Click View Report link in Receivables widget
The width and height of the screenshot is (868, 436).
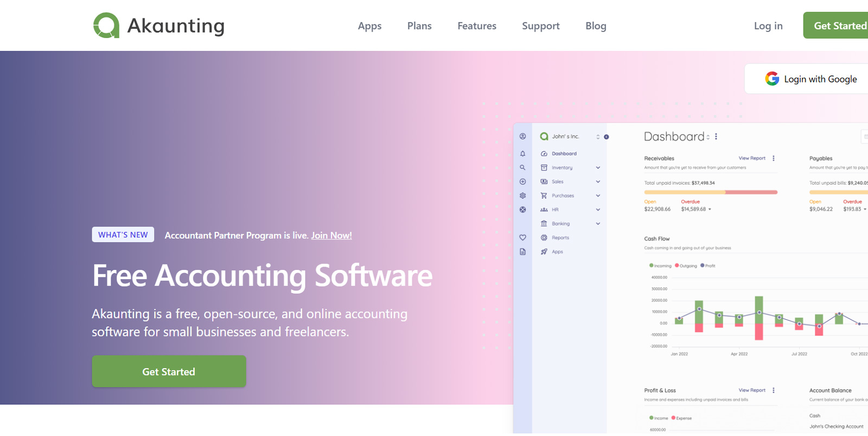click(752, 159)
